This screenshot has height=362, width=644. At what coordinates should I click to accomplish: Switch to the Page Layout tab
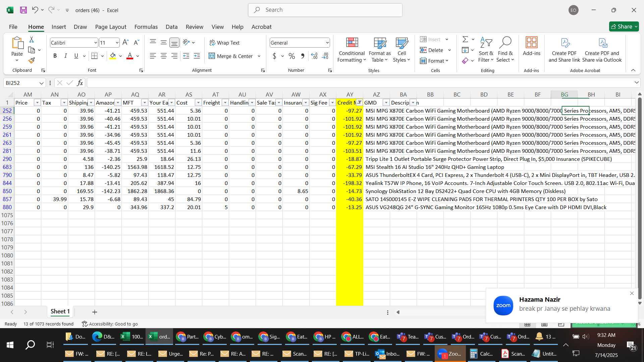coord(111,27)
